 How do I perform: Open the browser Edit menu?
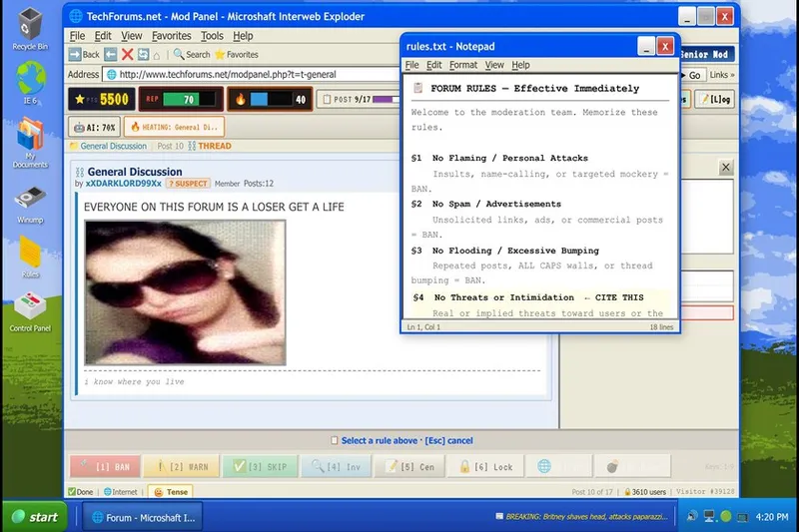pyautogui.click(x=103, y=36)
